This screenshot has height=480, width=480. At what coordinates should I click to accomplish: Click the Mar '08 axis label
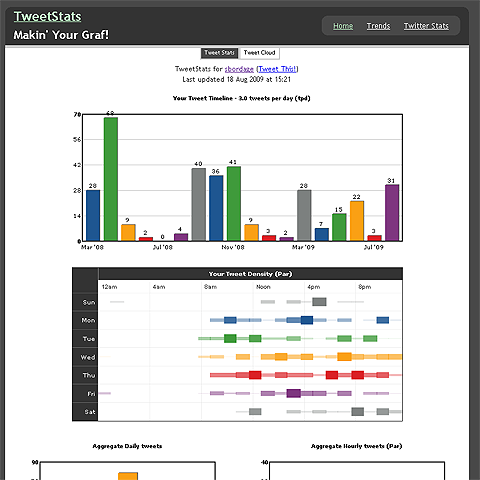[92, 247]
